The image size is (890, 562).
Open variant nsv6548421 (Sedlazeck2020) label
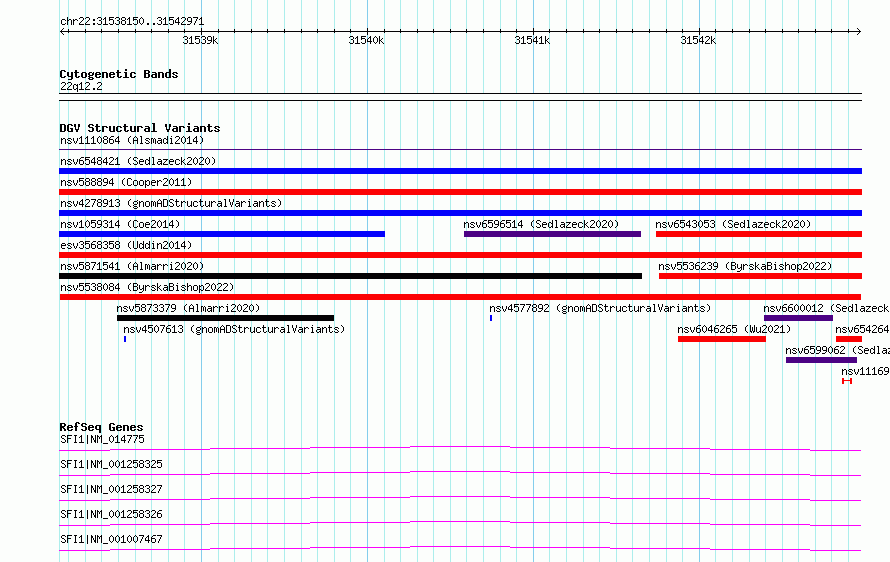138,161
